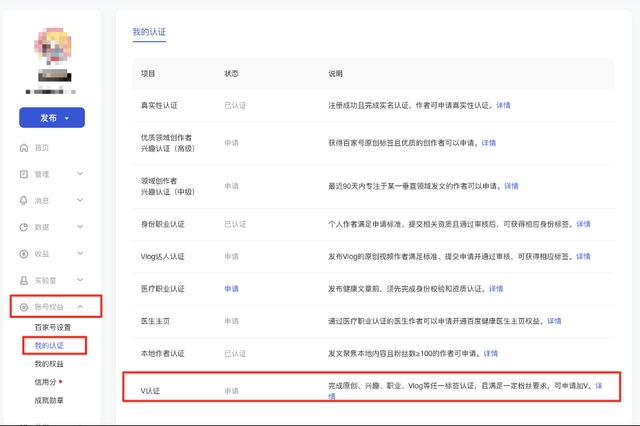Click the Vlog达人认证 item name

click(x=162, y=257)
